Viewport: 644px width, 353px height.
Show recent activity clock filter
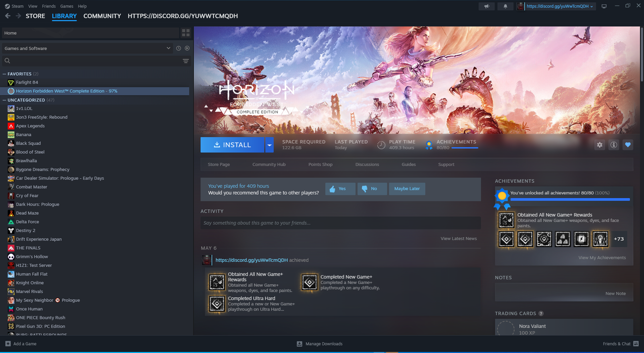[x=178, y=48]
